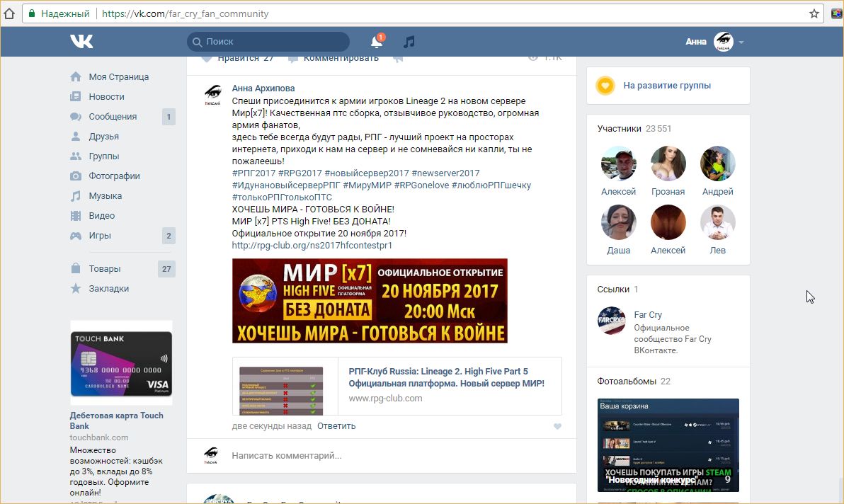Click the Товары sidebar item
The image size is (844, 504).
pyautogui.click(x=104, y=269)
